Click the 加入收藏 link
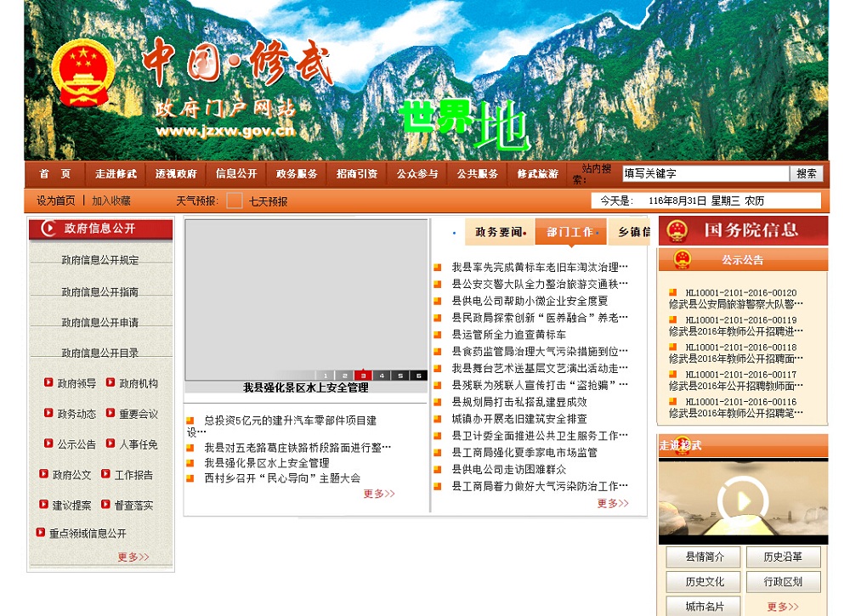This screenshot has height=616, width=850. [x=111, y=201]
